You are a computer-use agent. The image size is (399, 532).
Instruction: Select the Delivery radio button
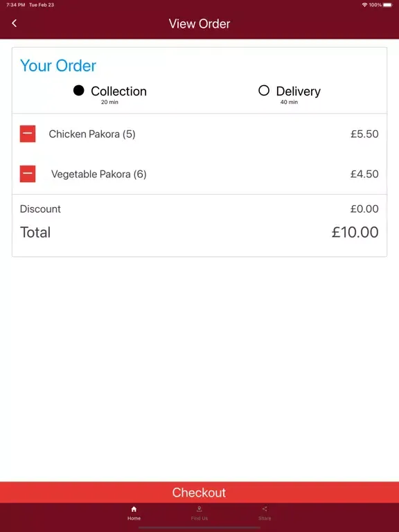tap(264, 91)
